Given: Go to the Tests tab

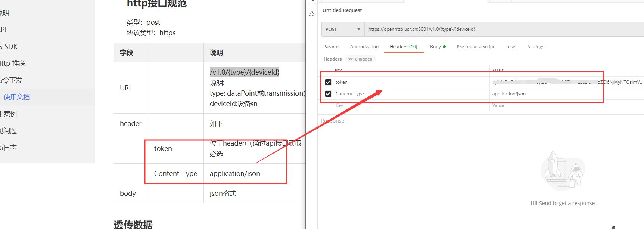Looking at the screenshot, I should pos(511,47).
